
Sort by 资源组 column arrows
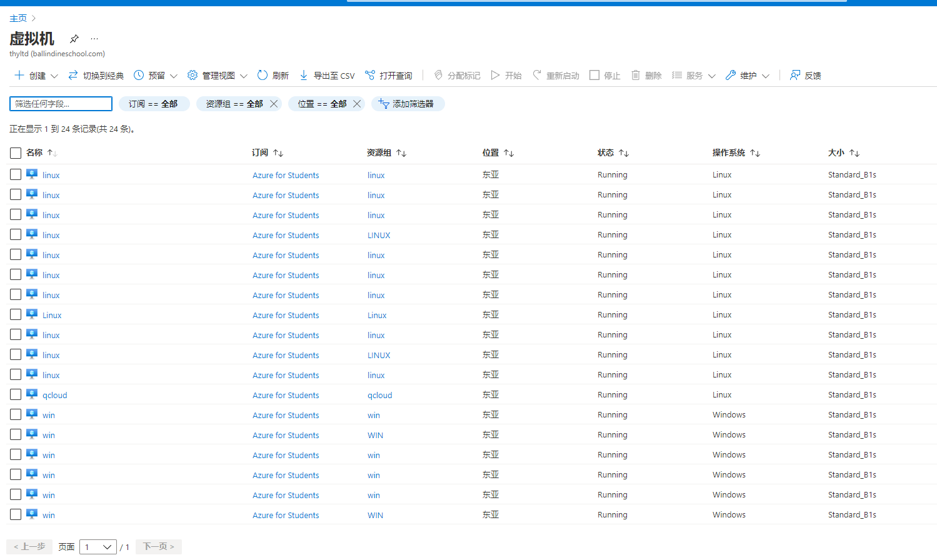pos(401,153)
